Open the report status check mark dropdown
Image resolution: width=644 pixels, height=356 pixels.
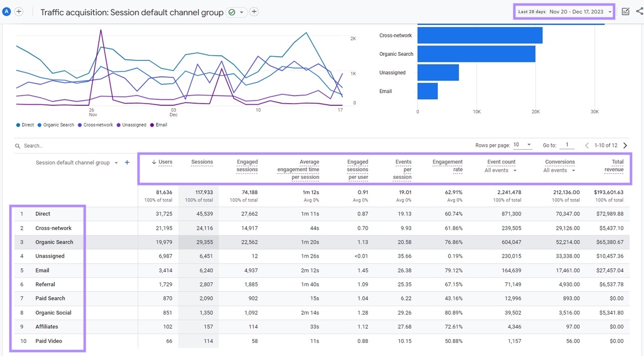[x=237, y=12]
